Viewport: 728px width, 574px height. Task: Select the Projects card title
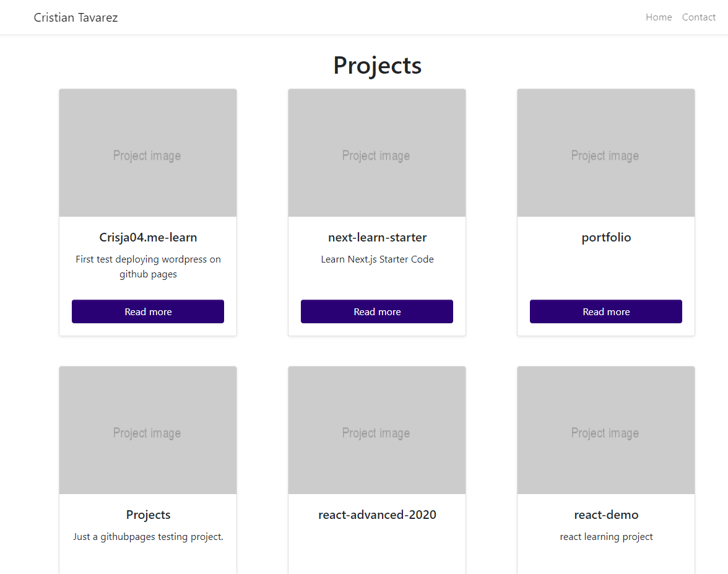[x=148, y=515]
